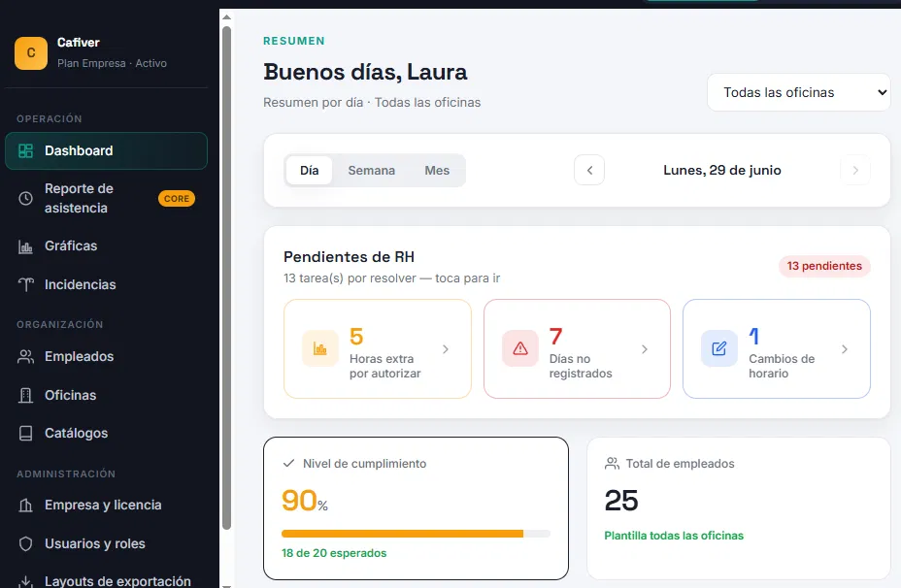
Task: Go to next day with right arrow
Action: coord(855,170)
